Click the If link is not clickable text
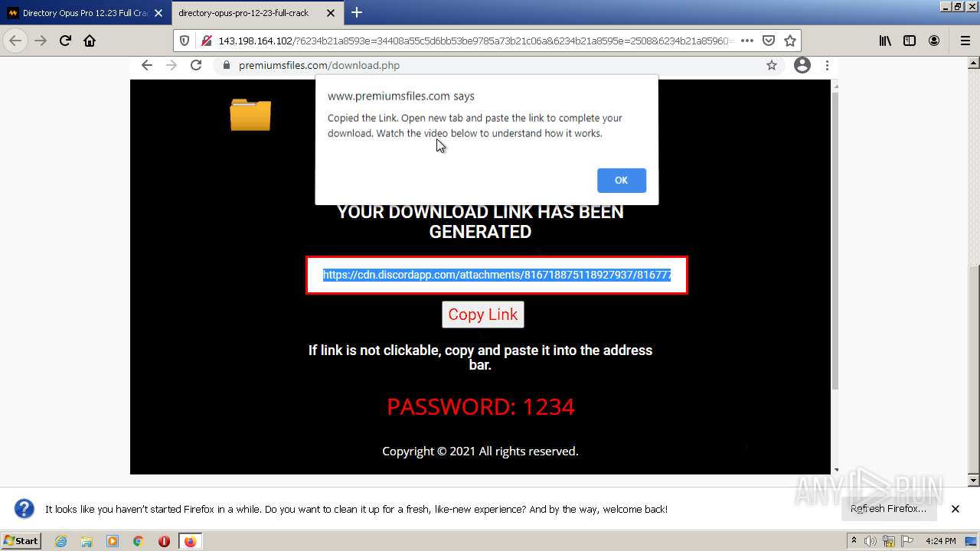Viewport: 980px width, 551px height. [480, 357]
